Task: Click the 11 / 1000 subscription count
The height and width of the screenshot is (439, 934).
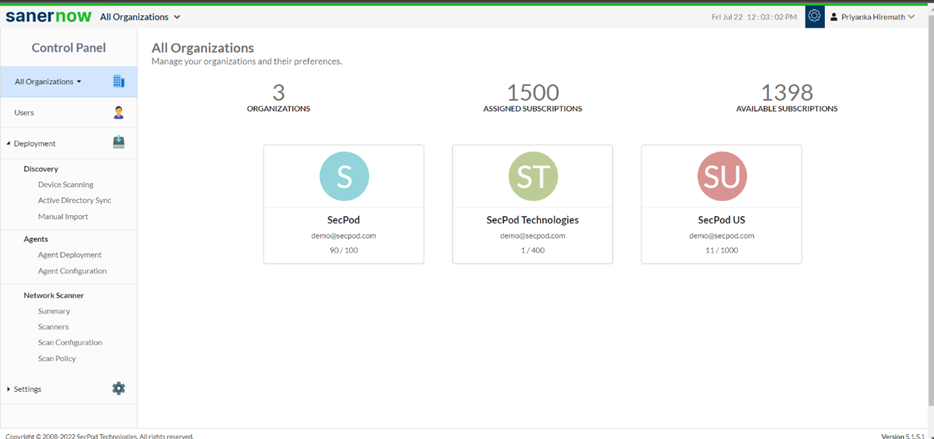Action: tap(721, 250)
